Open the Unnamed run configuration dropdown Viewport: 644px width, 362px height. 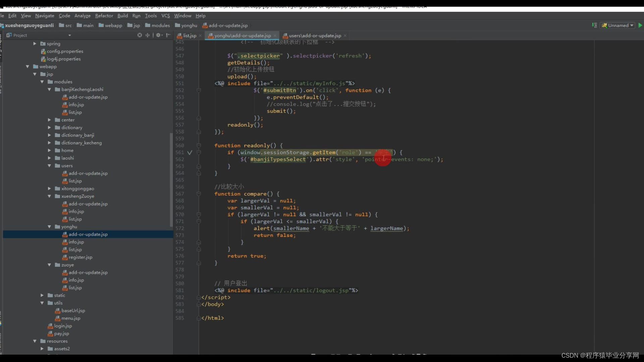point(618,25)
